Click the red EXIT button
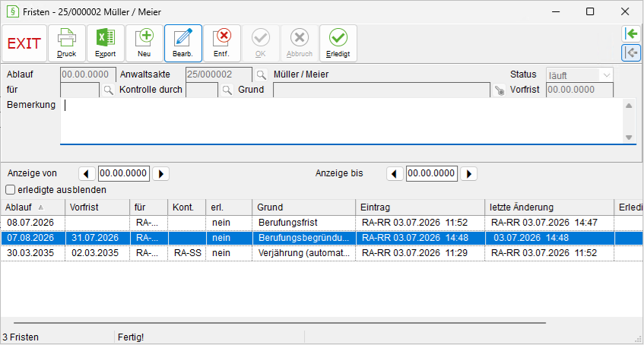Screen dimensions: 644x345 (x=24, y=43)
